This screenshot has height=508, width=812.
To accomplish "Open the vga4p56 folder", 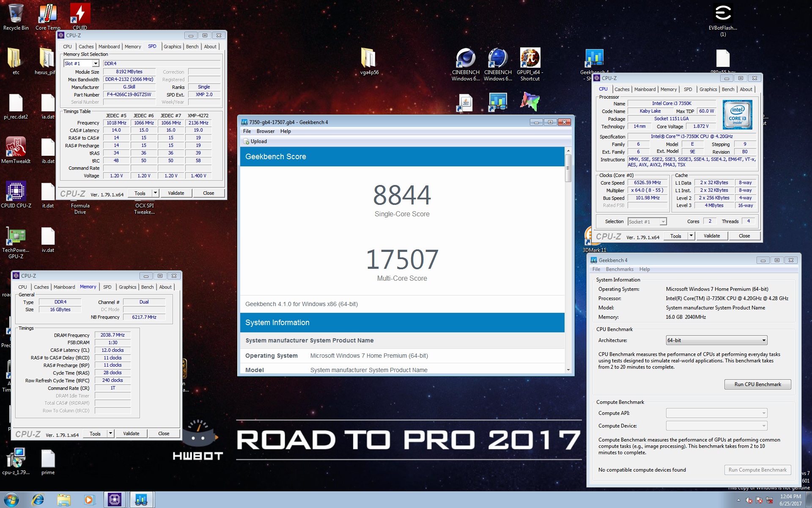I will (x=369, y=61).
